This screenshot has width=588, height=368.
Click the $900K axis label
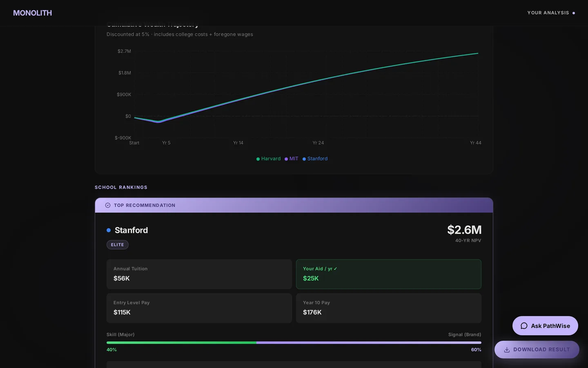(x=124, y=94)
